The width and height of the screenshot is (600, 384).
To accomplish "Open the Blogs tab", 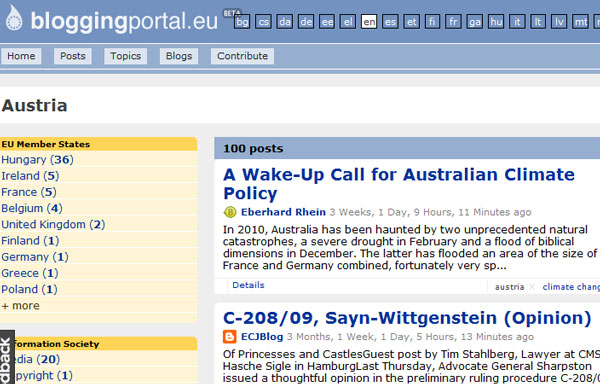I will point(179,56).
